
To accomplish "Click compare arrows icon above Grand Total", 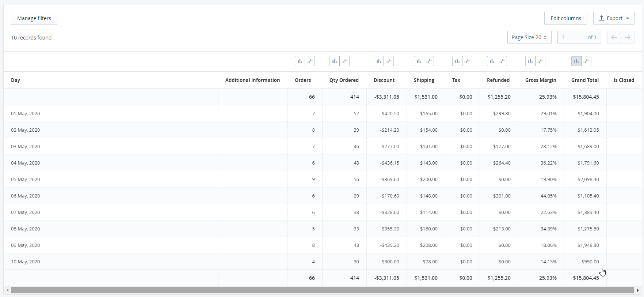I will pyautogui.click(x=586, y=61).
